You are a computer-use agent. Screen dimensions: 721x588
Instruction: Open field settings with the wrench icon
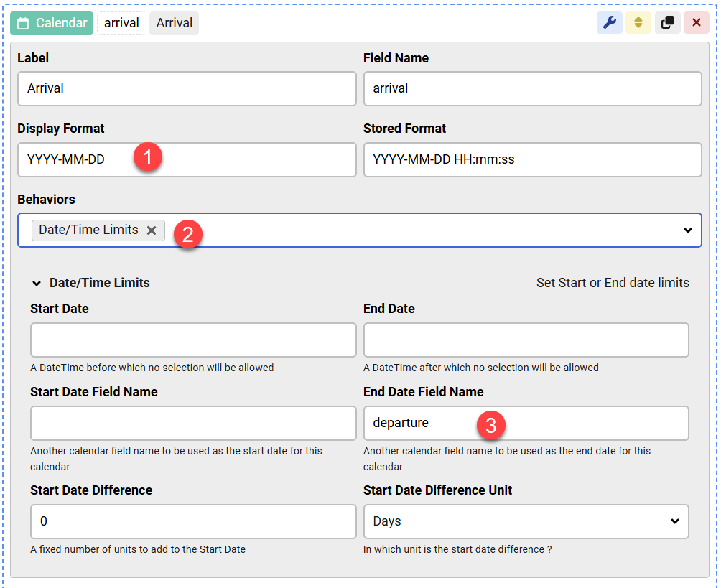tap(609, 22)
